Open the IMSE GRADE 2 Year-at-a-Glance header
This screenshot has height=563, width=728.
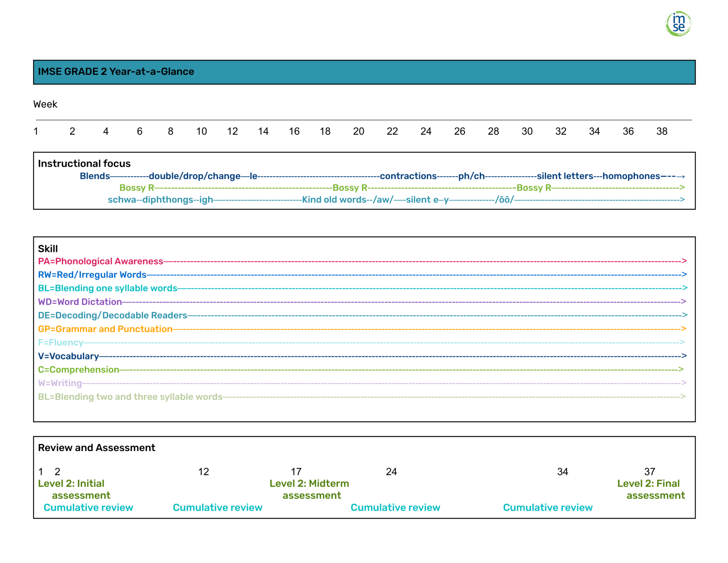[116, 71]
